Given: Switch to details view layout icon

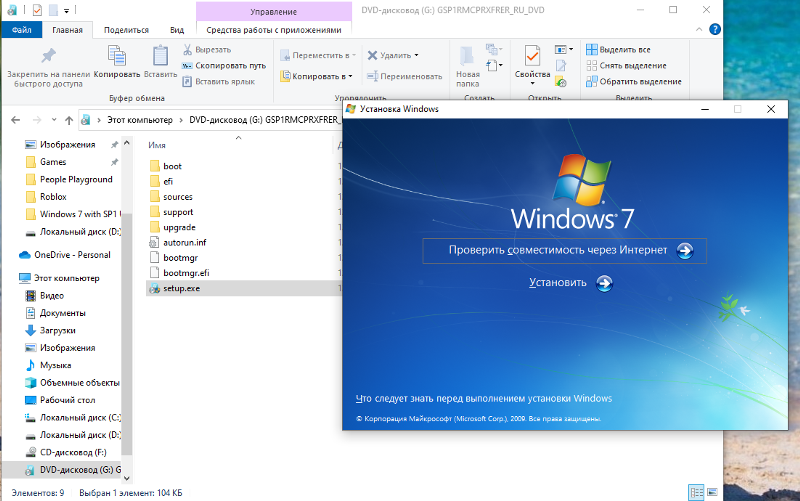Looking at the screenshot, I should tap(696, 492).
